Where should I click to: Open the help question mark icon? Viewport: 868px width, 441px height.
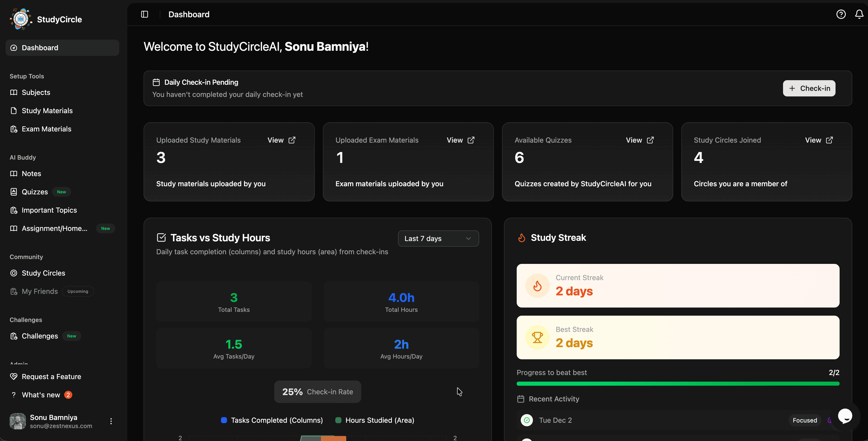(x=841, y=14)
